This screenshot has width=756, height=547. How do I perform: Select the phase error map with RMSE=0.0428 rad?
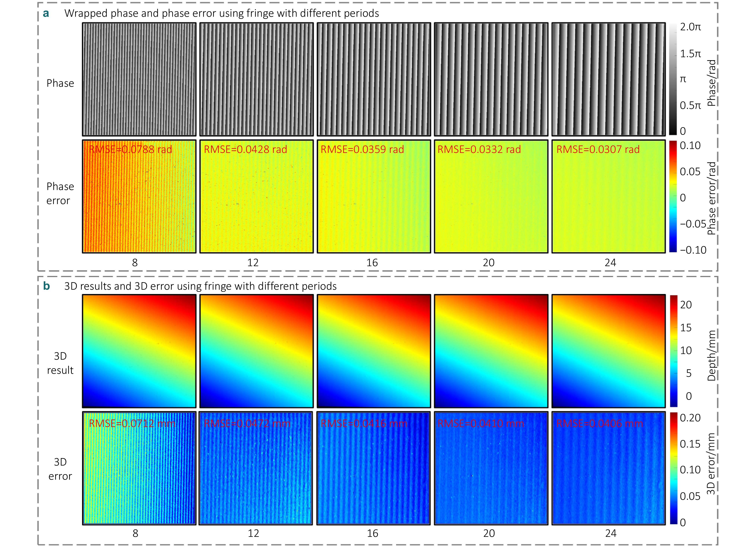click(x=256, y=196)
